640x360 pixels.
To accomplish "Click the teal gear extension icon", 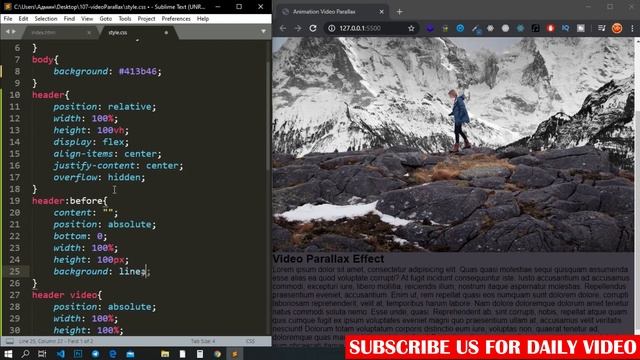I will point(520,28).
